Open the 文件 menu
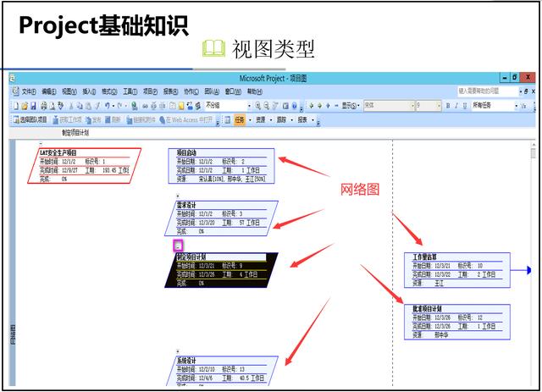The width and height of the screenshot is (542, 392). tap(29, 91)
